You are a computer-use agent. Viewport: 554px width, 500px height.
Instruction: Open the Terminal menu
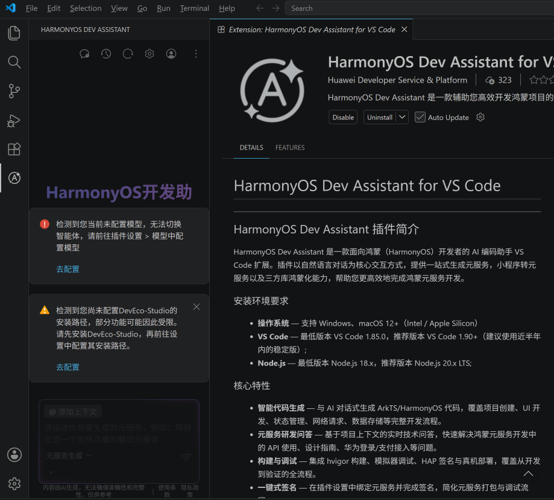coord(194,8)
